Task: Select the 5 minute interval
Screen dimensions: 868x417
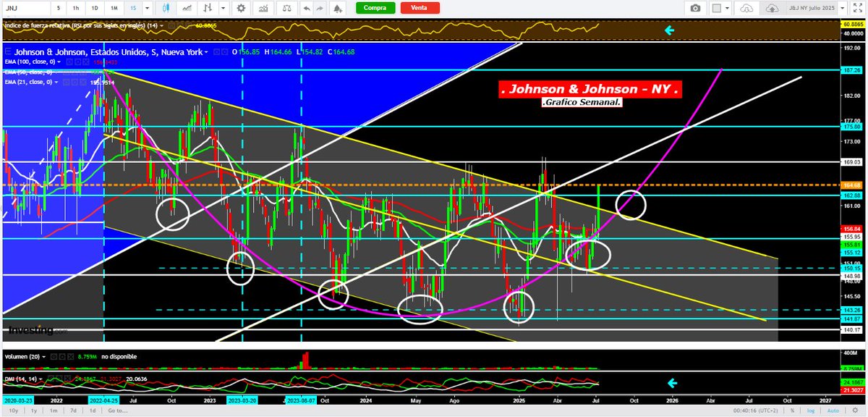Action: coord(57,8)
